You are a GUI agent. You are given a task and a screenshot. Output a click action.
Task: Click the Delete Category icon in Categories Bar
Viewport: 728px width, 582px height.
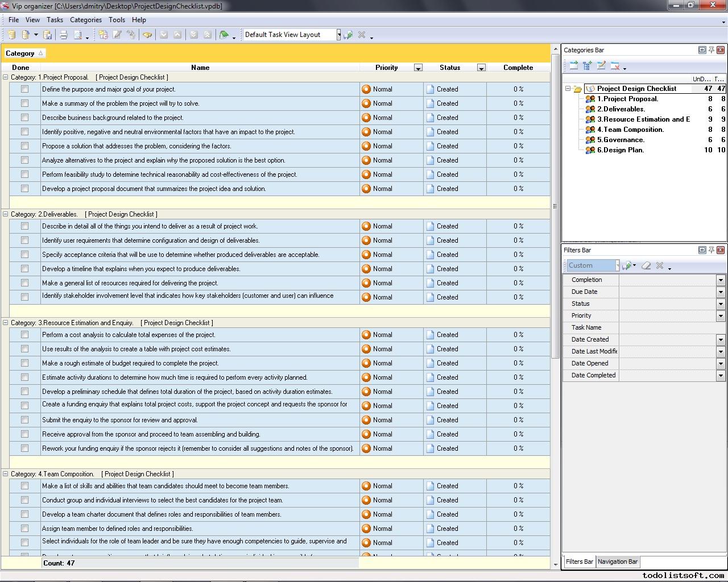pos(615,66)
